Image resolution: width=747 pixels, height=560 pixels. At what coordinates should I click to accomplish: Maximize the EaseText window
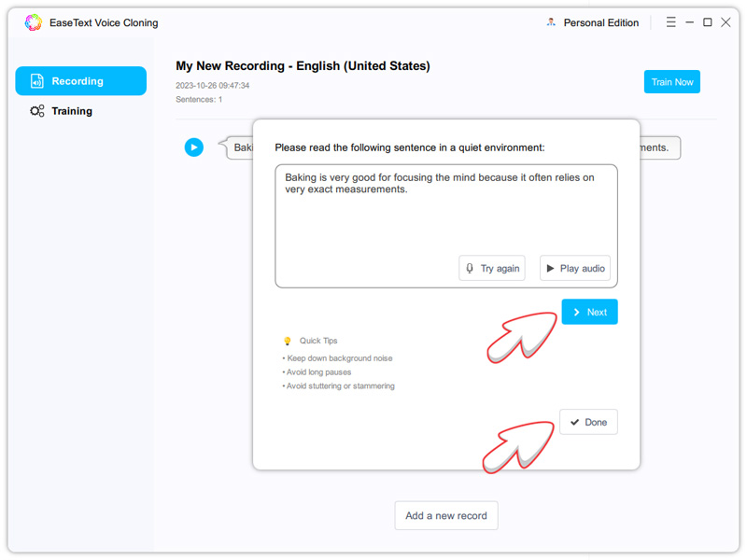pos(708,22)
